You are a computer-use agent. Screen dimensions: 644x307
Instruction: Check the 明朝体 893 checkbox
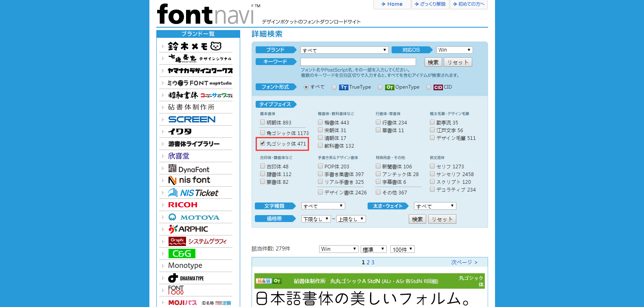pyautogui.click(x=263, y=122)
